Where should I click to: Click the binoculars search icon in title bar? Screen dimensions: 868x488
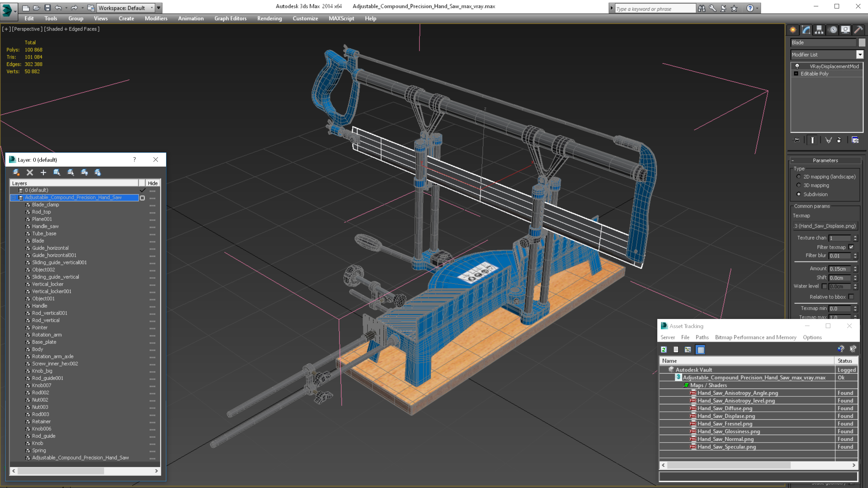[702, 8]
